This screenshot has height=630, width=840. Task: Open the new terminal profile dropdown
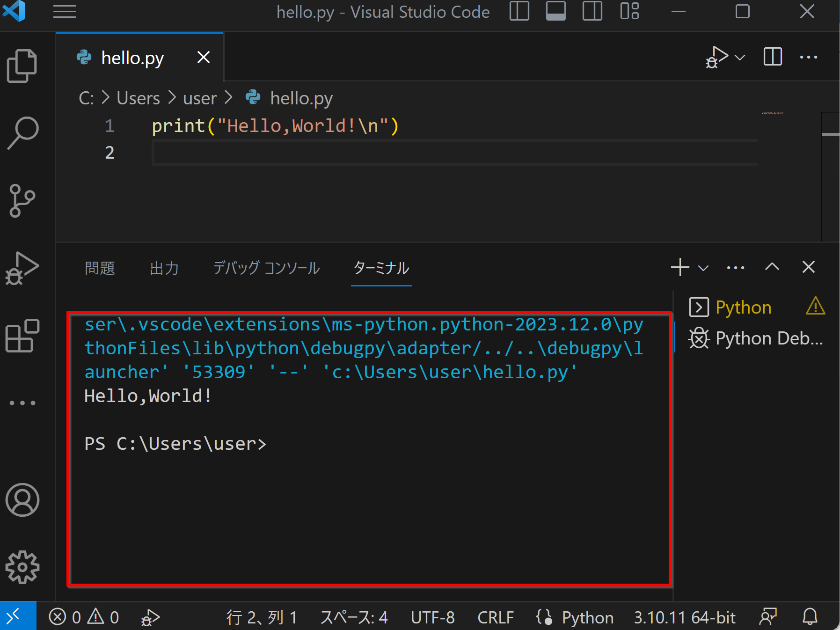tap(703, 268)
